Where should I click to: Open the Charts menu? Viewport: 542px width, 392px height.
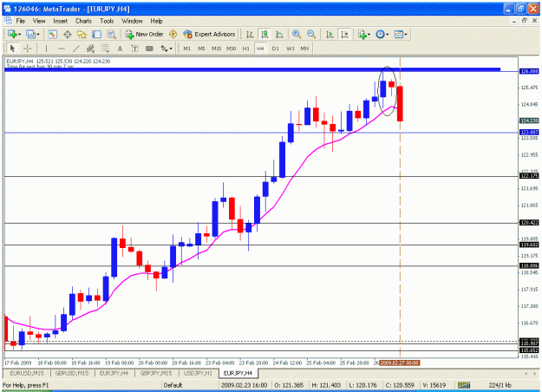pyautogui.click(x=83, y=21)
